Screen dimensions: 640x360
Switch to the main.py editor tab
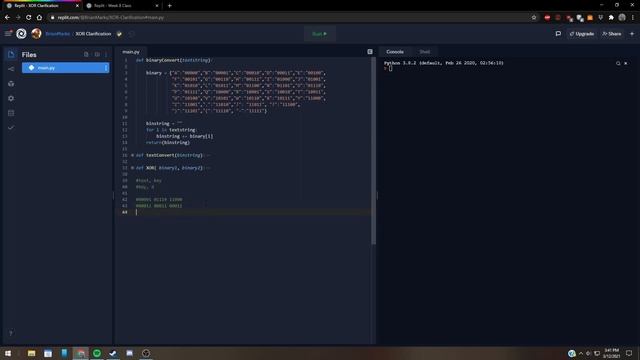tap(131, 52)
